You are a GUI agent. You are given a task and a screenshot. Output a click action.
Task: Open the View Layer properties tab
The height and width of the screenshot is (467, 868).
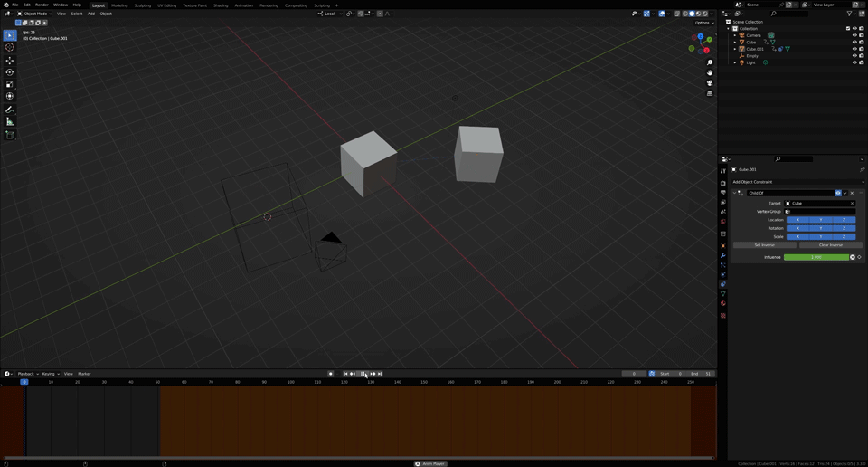(x=723, y=202)
